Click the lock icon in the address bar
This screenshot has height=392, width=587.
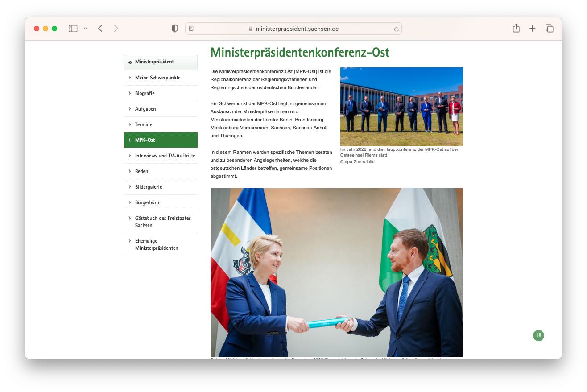251,29
